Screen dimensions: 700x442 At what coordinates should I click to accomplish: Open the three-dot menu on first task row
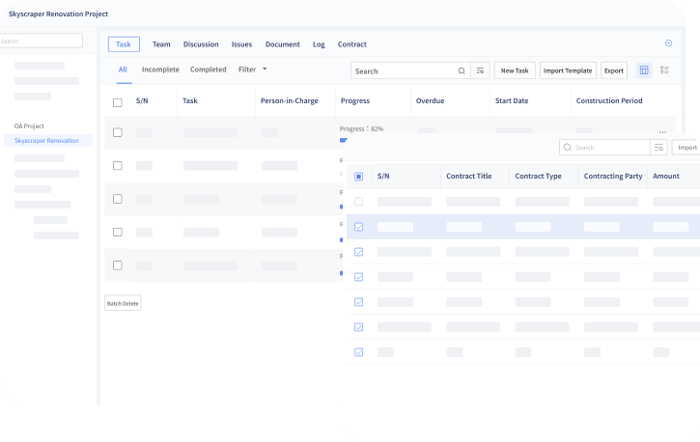[662, 132]
